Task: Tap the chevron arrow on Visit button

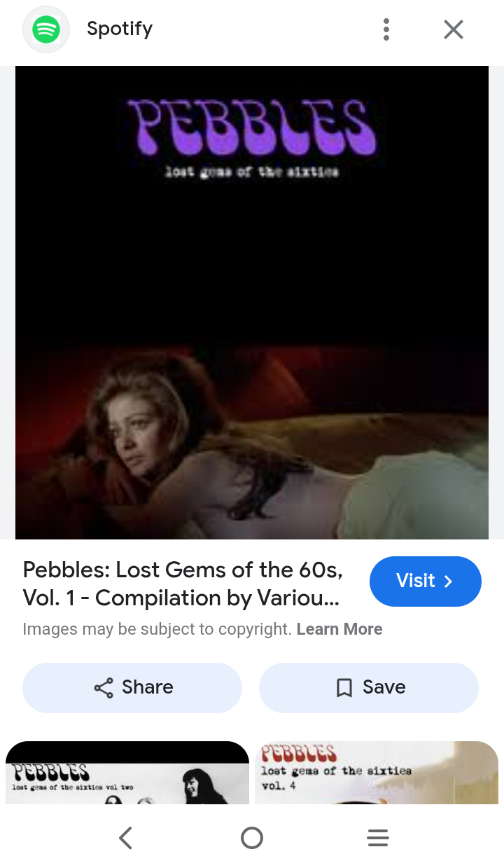Action: (x=449, y=581)
